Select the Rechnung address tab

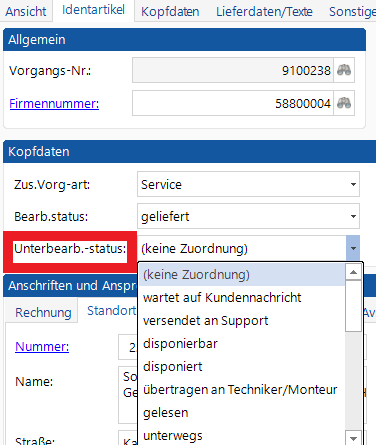click(x=43, y=312)
